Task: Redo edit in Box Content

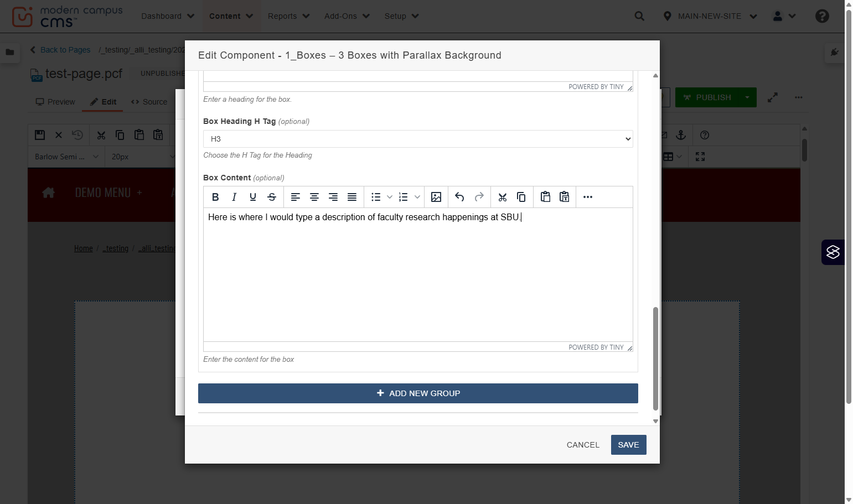Action: pyautogui.click(x=479, y=197)
